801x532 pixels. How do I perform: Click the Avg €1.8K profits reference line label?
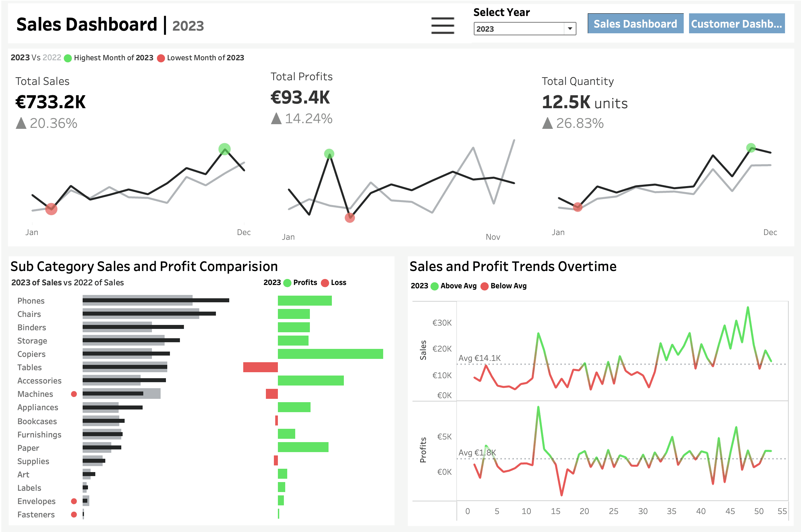pyautogui.click(x=477, y=453)
